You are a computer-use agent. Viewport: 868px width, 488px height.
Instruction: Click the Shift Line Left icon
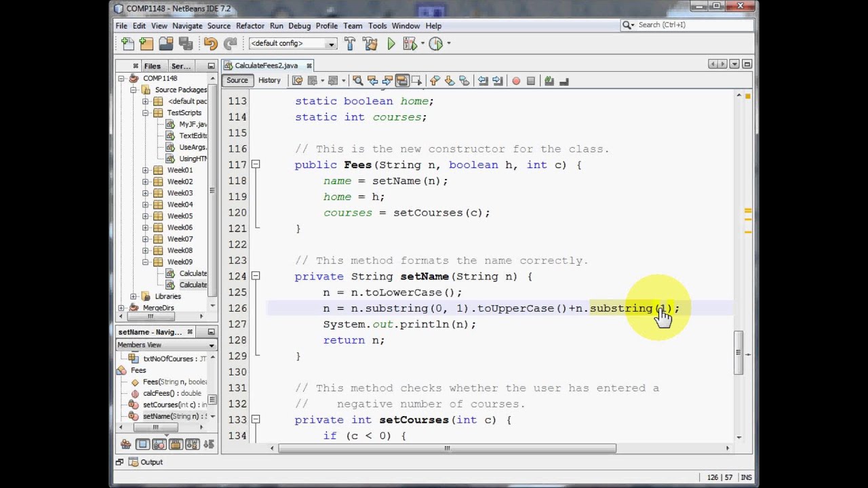pyautogui.click(x=483, y=81)
